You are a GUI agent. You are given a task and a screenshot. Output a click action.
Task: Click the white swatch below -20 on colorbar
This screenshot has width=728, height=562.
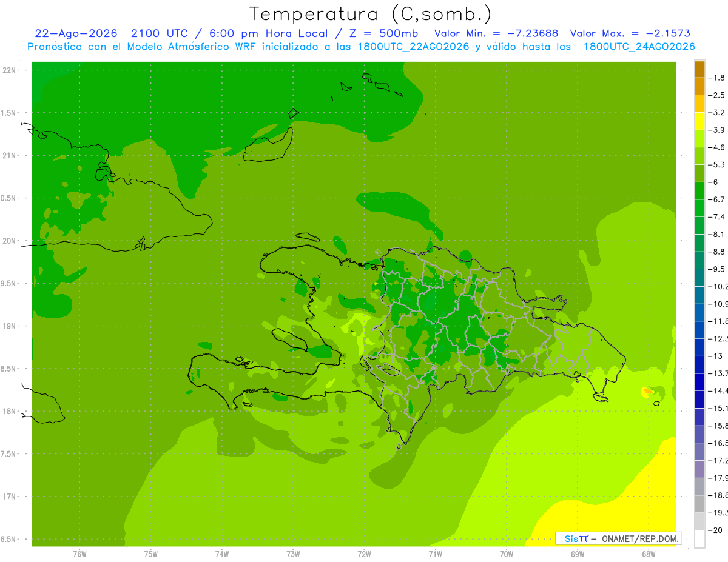(699, 538)
